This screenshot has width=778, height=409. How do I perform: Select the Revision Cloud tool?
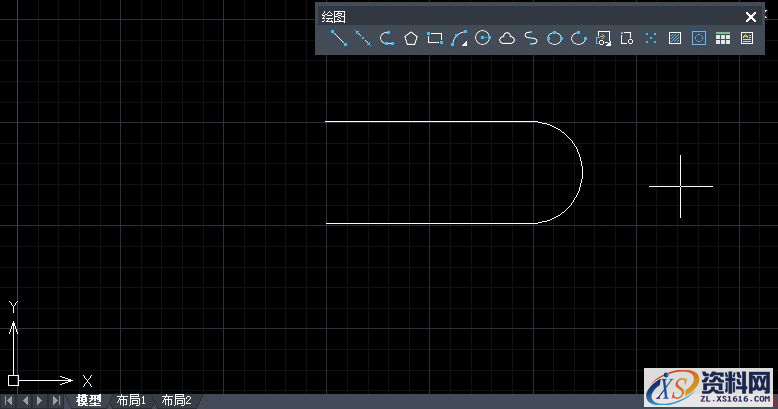(x=507, y=39)
